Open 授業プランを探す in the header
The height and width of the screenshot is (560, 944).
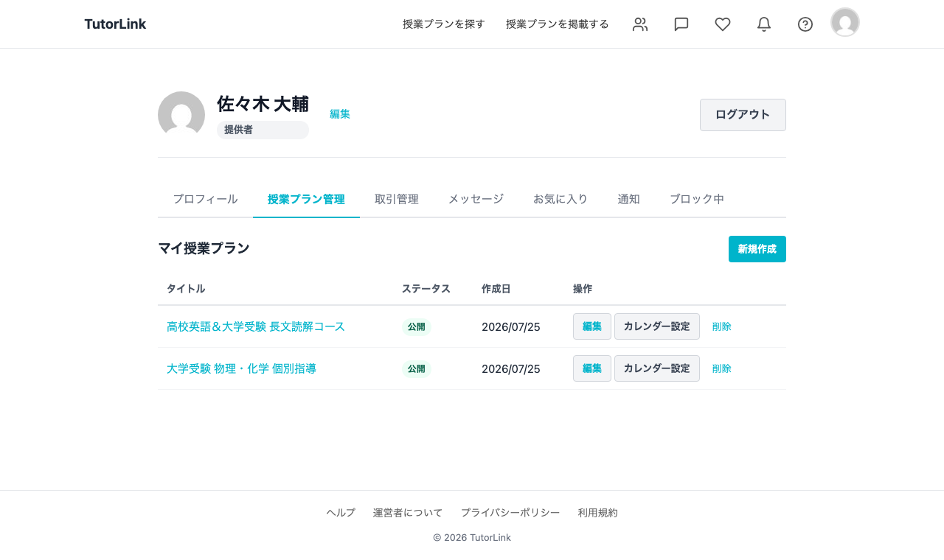tap(444, 24)
